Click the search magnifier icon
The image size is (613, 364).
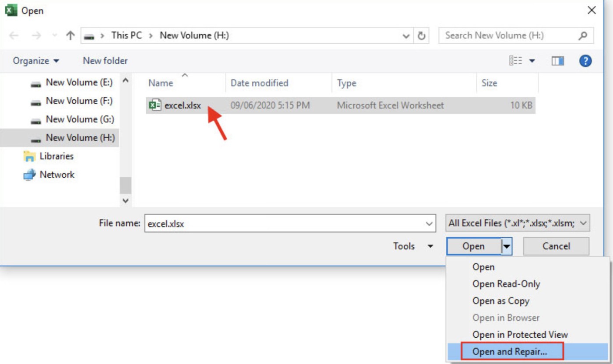[583, 36]
